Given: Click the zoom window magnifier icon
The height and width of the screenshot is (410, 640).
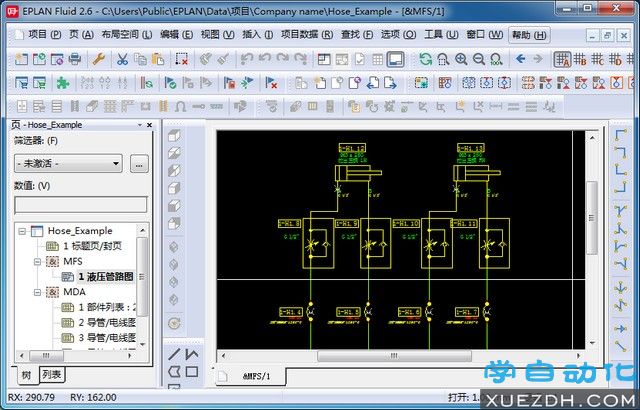Looking at the screenshot, I should pos(443,60).
